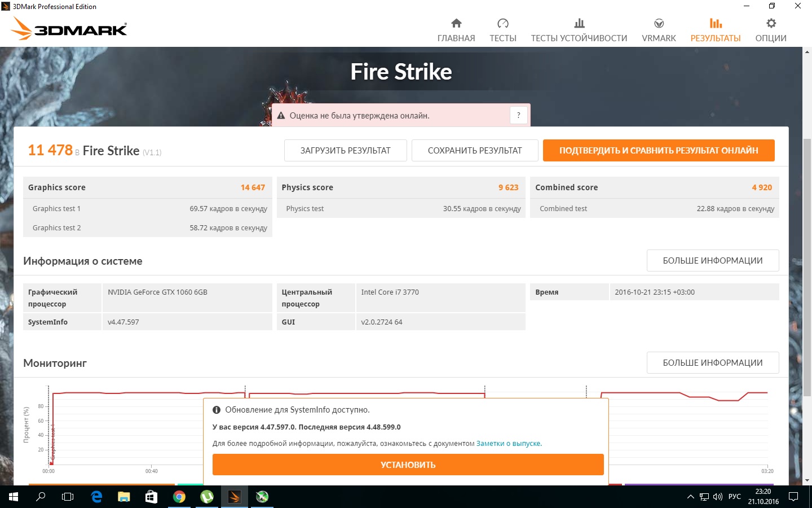Click the question mark help button

click(x=519, y=115)
